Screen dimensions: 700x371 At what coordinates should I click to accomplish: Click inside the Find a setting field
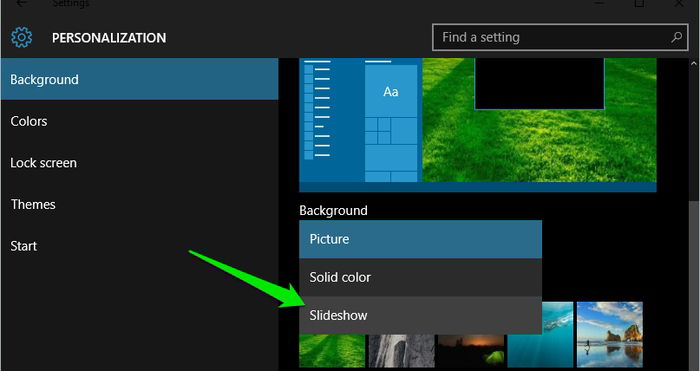click(x=560, y=37)
